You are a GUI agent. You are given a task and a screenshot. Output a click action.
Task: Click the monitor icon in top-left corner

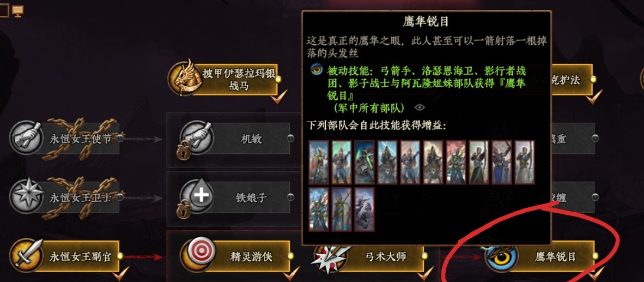pos(17,10)
